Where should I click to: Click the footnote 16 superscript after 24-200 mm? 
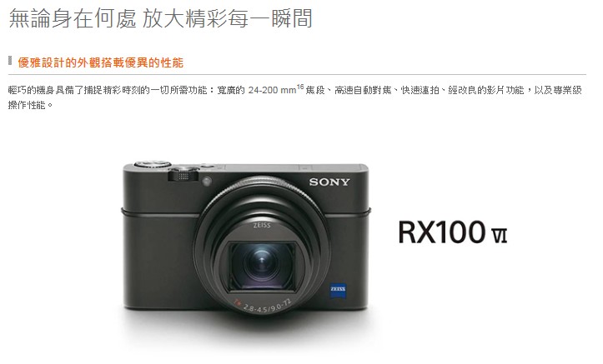300,87
